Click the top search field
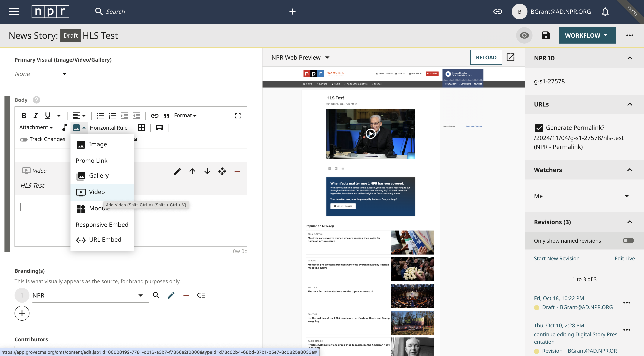 pos(186,12)
